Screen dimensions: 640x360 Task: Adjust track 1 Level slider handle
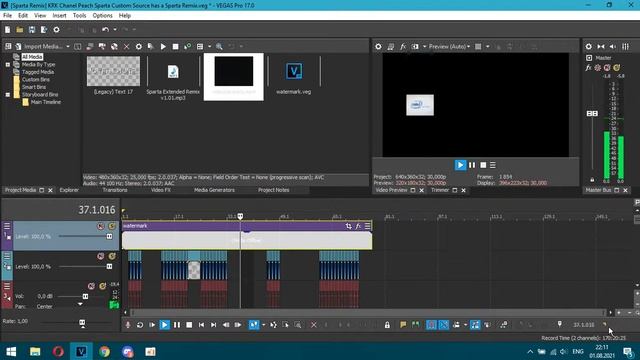(109, 236)
